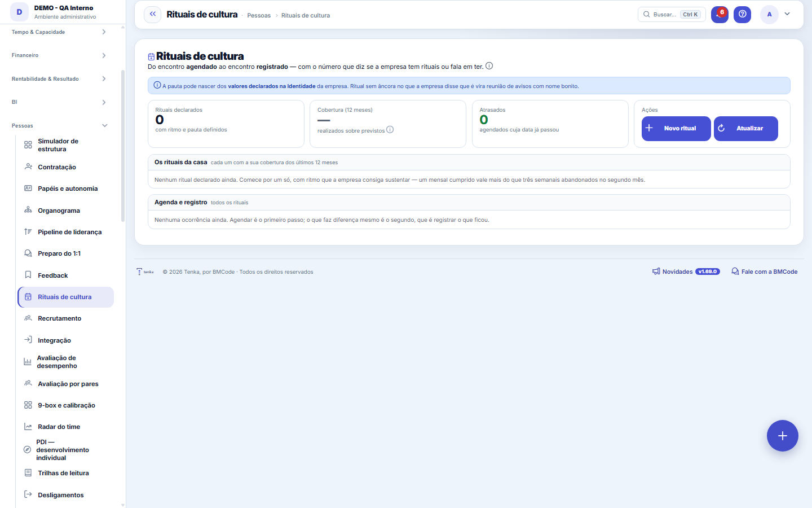812x508 pixels.
Task: Open Organograma via its hierarchy icon
Action: [28, 211]
